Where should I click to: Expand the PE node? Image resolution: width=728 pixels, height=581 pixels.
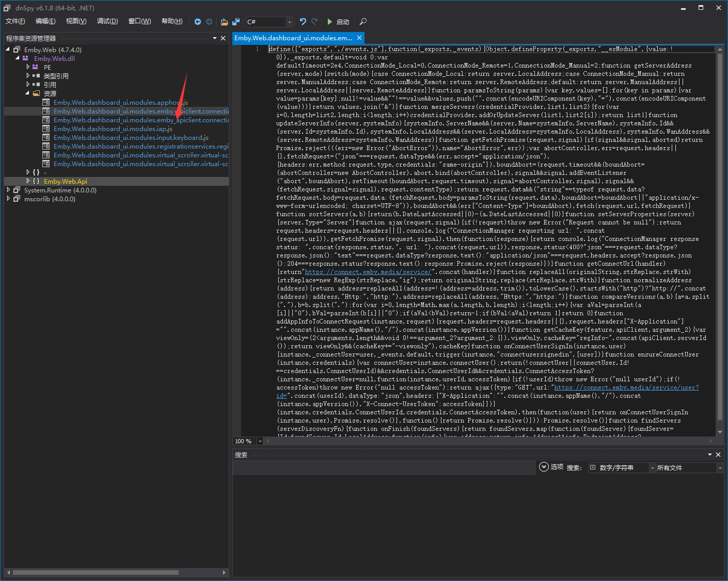(28, 67)
